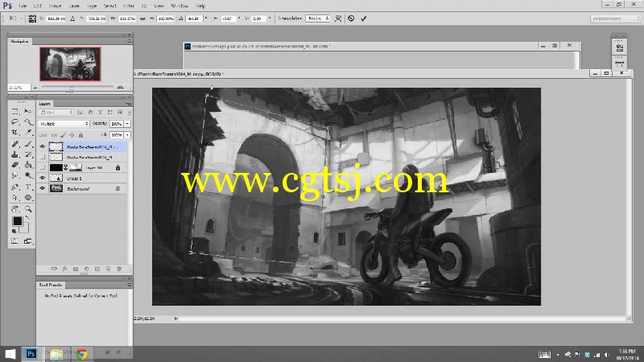Add a layer mask

76,269
